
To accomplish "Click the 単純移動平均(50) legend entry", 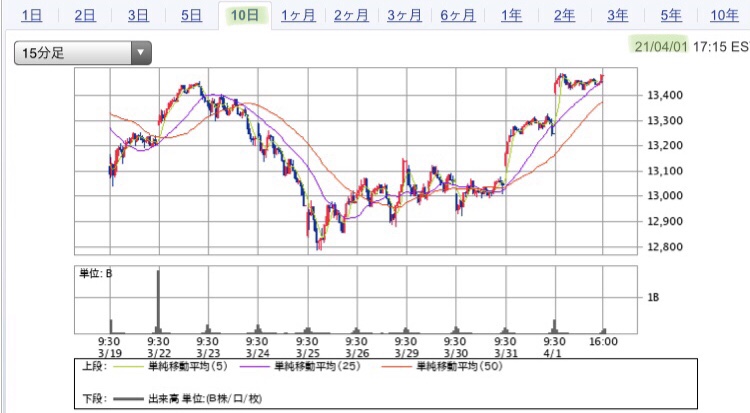I will [459, 367].
